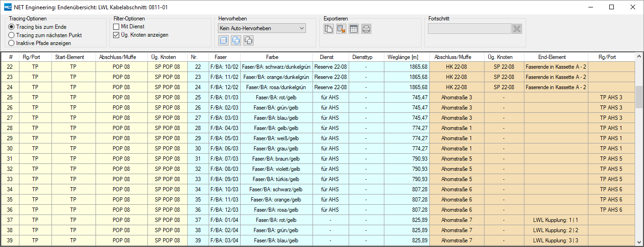Click the printer icon under Exportieren

click(x=366, y=29)
